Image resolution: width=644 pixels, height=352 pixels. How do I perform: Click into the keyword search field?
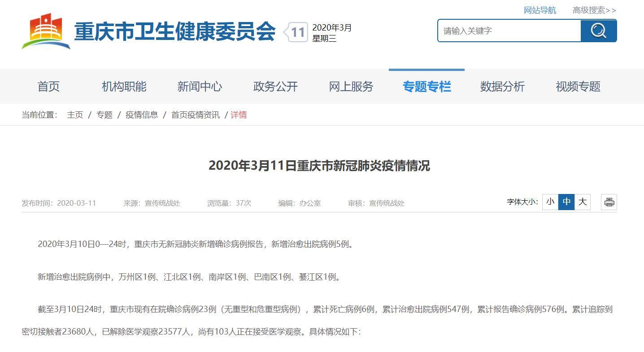click(x=509, y=31)
